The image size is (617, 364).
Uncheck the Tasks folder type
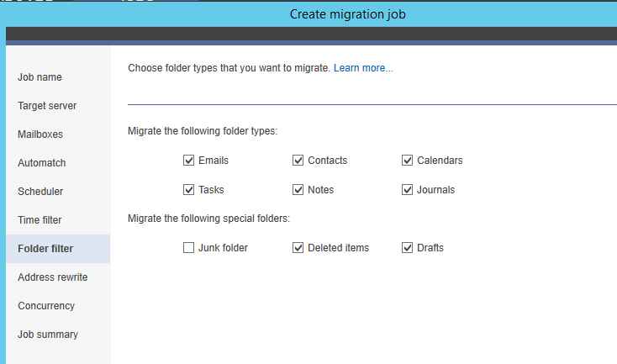pyautogui.click(x=188, y=190)
